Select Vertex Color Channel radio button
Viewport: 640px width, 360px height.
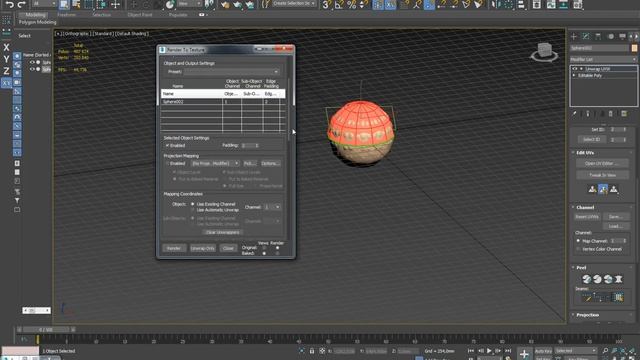coord(578,249)
